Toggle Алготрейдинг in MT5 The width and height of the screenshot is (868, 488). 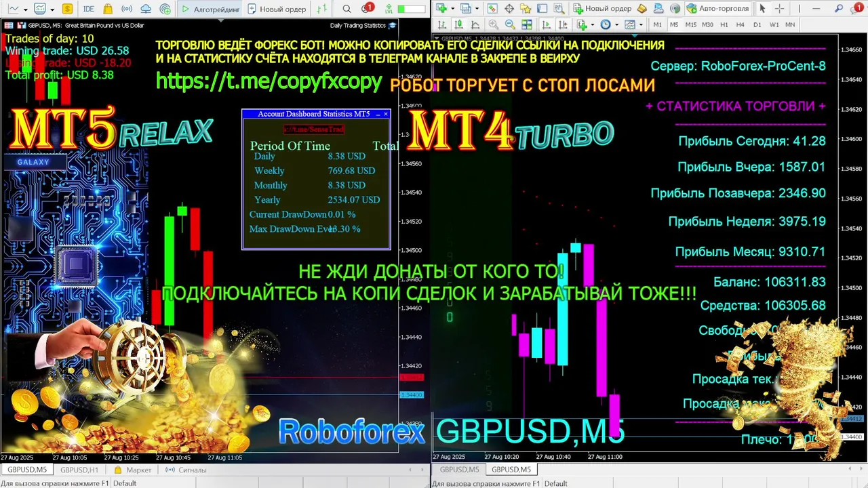(x=210, y=9)
